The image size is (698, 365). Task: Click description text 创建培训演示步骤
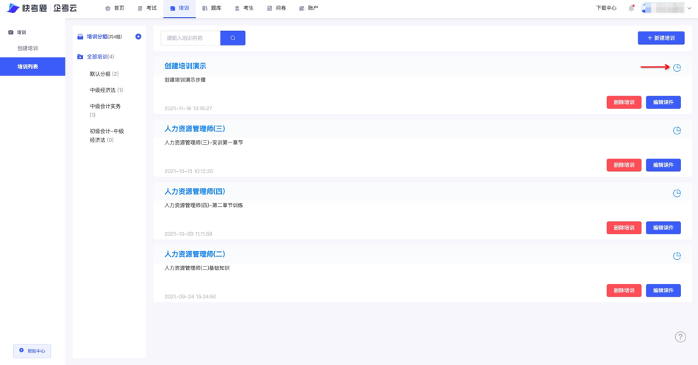185,80
